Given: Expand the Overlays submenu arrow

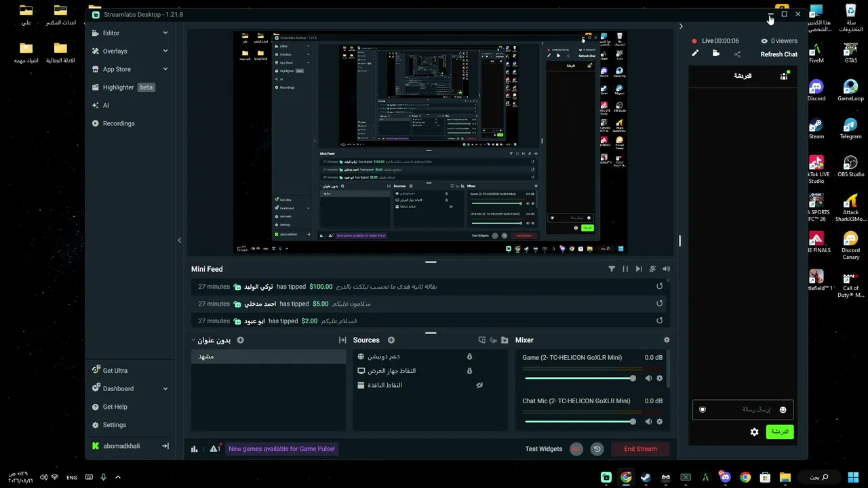Looking at the screenshot, I should [x=165, y=51].
